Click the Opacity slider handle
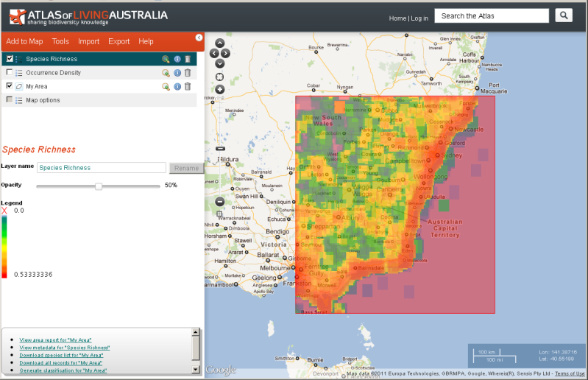 click(99, 186)
